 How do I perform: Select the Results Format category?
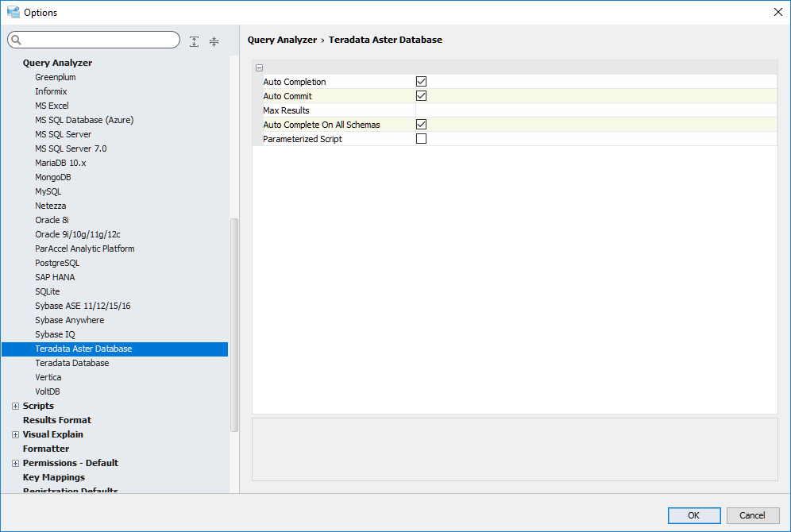click(x=57, y=420)
